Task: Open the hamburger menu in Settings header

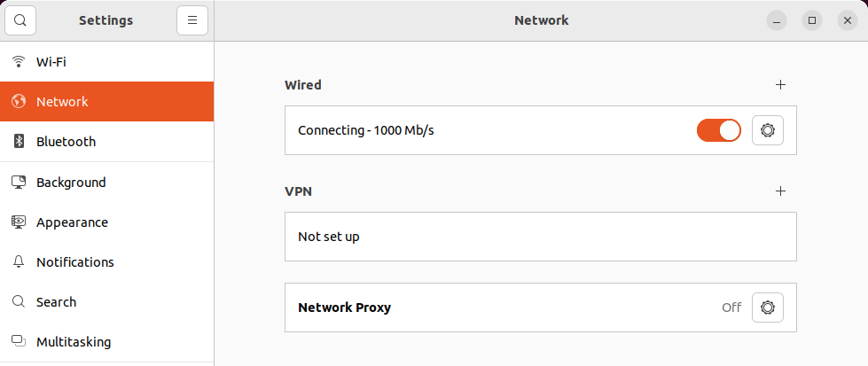Action: point(192,20)
